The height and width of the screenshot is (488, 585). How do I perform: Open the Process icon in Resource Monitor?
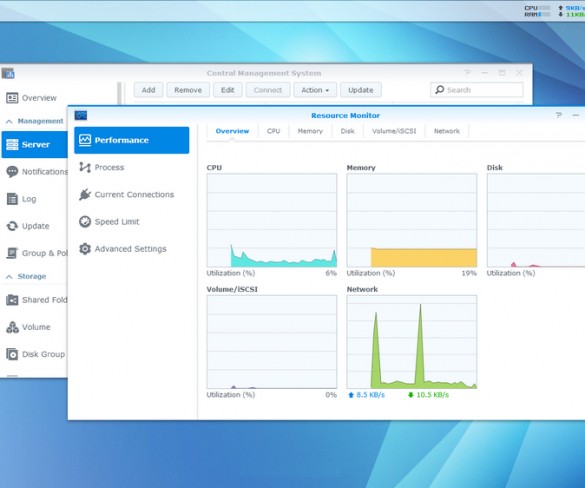tap(85, 168)
